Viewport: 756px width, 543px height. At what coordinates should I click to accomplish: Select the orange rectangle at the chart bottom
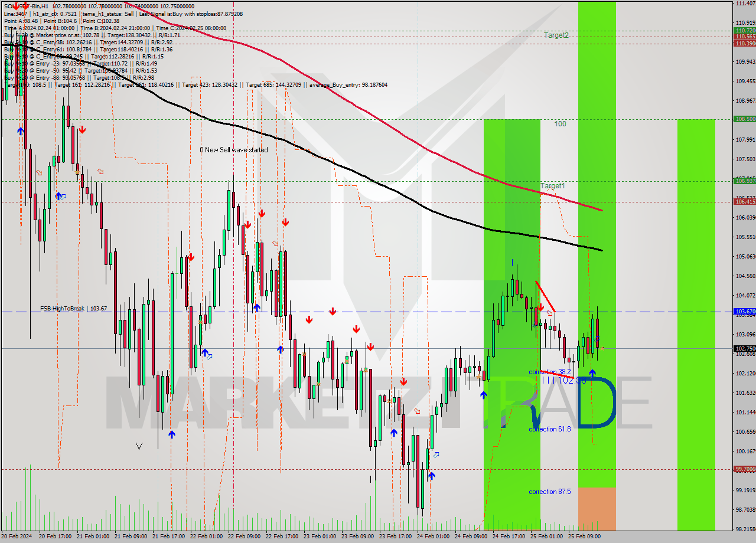tap(597, 508)
